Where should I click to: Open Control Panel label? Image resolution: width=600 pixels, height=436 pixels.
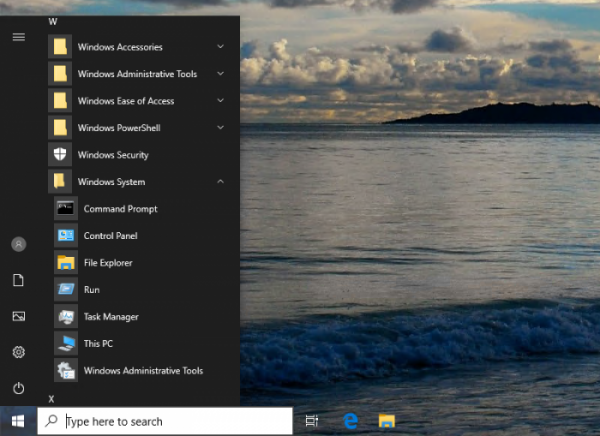pos(111,236)
